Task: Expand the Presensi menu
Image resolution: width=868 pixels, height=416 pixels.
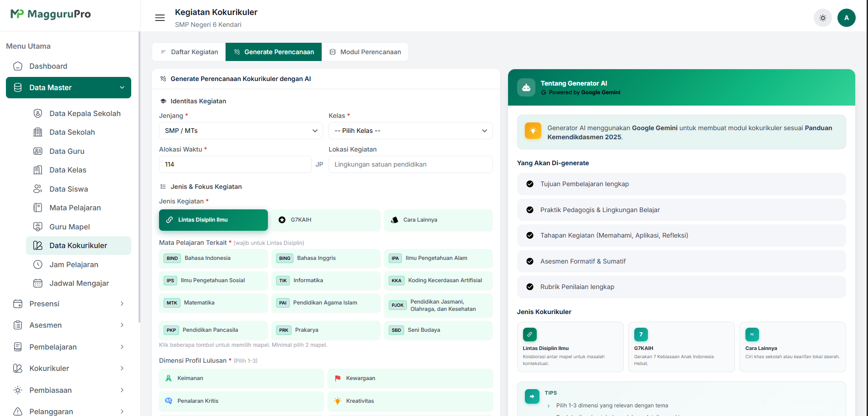Action: tap(68, 304)
